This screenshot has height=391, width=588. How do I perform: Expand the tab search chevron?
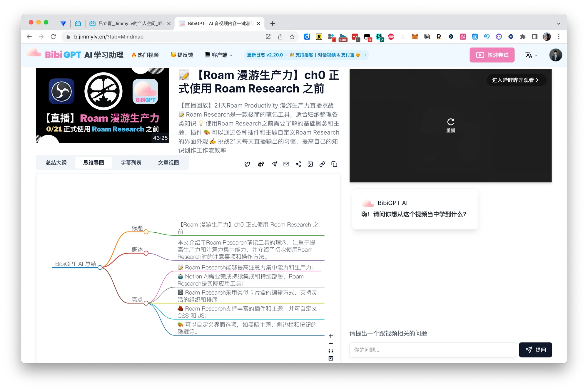(x=559, y=24)
